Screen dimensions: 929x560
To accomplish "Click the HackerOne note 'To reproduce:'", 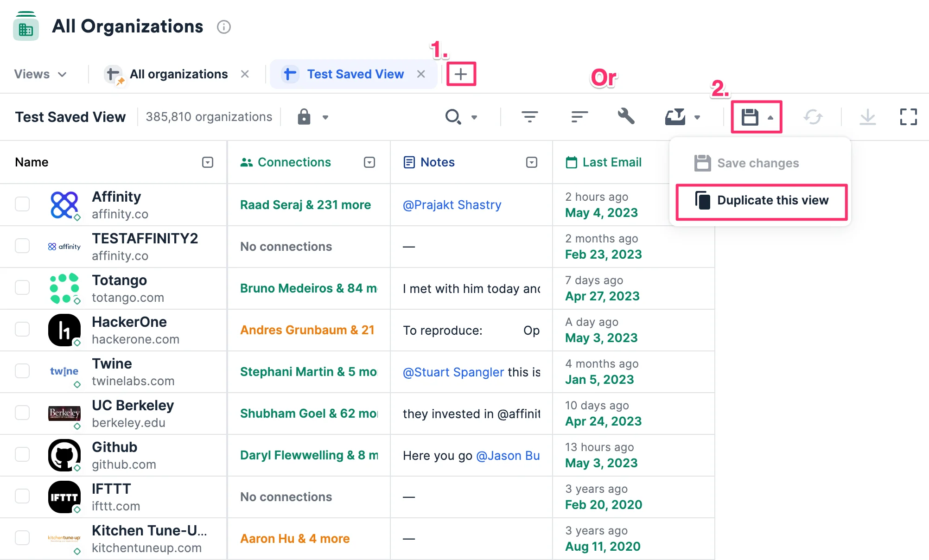I will (x=443, y=331).
